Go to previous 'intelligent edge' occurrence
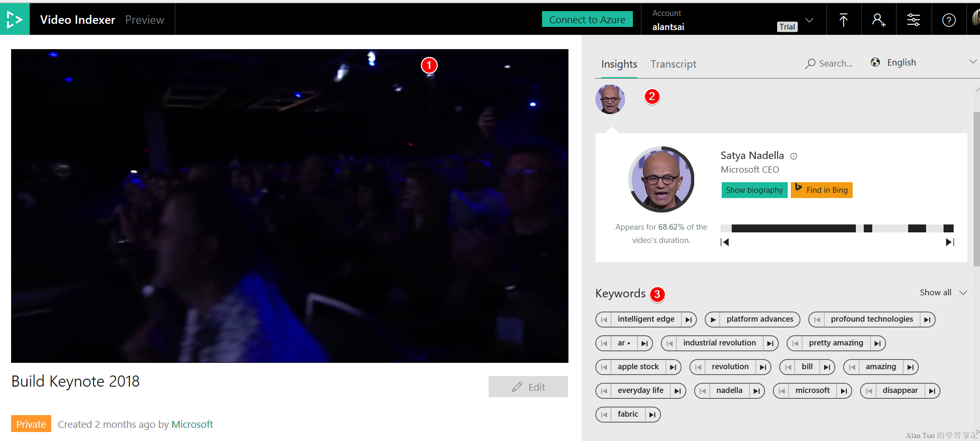Viewport: 980px width, 441px height. (x=604, y=320)
